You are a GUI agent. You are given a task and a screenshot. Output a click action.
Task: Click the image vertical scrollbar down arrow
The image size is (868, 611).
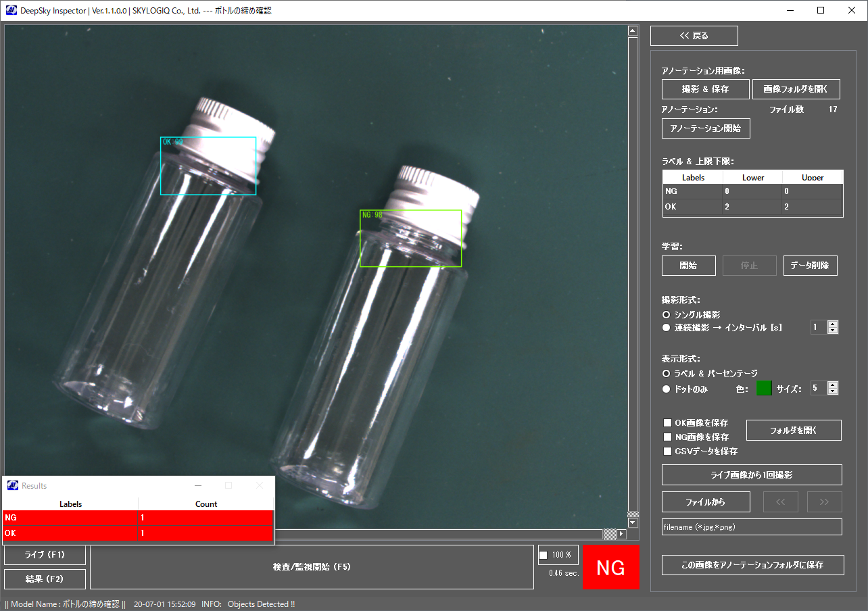pos(633,523)
